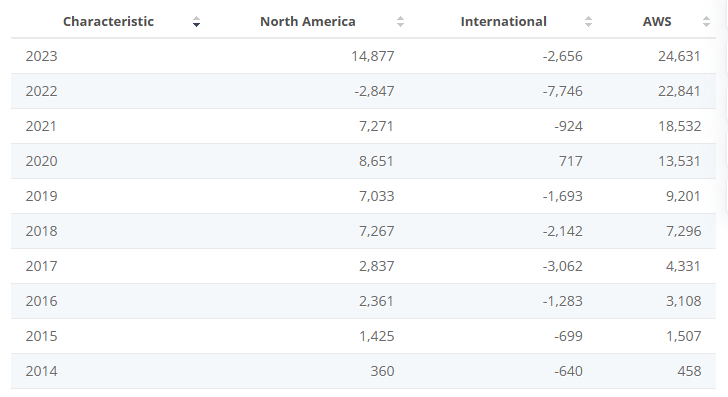Select the 2023 row year cell
The image size is (728, 397).
(x=41, y=56)
